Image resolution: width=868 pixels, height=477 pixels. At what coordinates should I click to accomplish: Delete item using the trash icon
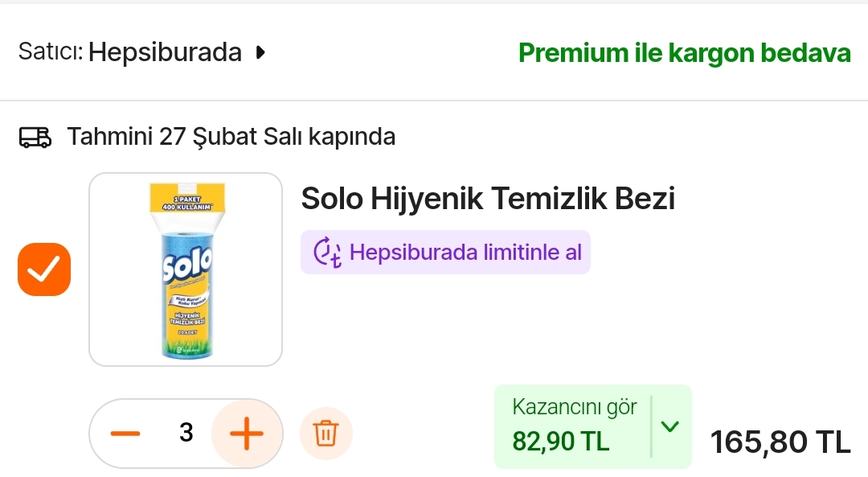pyautogui.click(x=325, y=434)
